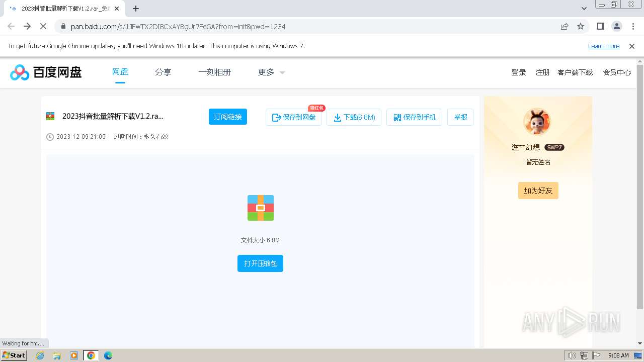The height and width of the screenshot is (362, 644).
Task: Stop loading the page
Action: 43,26
